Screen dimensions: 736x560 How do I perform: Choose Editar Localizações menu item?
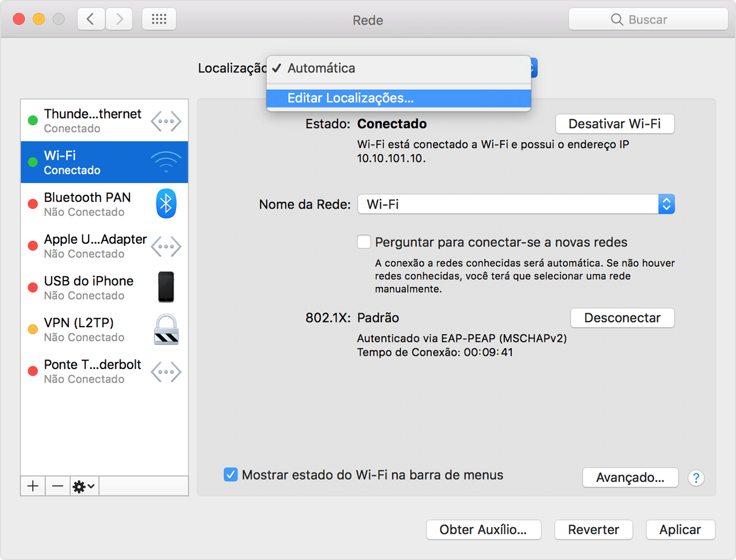399,98
